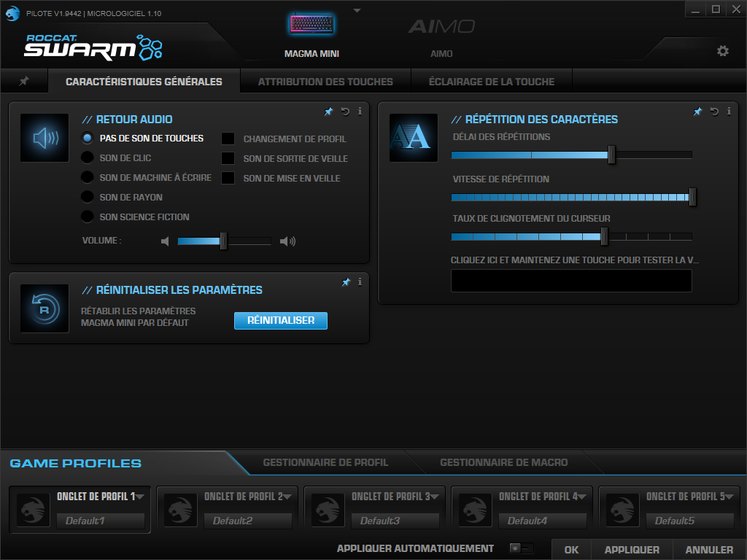Expand Onglet de Profil 3 dropdown
Image resolution: width=747 pixels, height=560 pixels.
pyautogui.click(x=435, y=497)
